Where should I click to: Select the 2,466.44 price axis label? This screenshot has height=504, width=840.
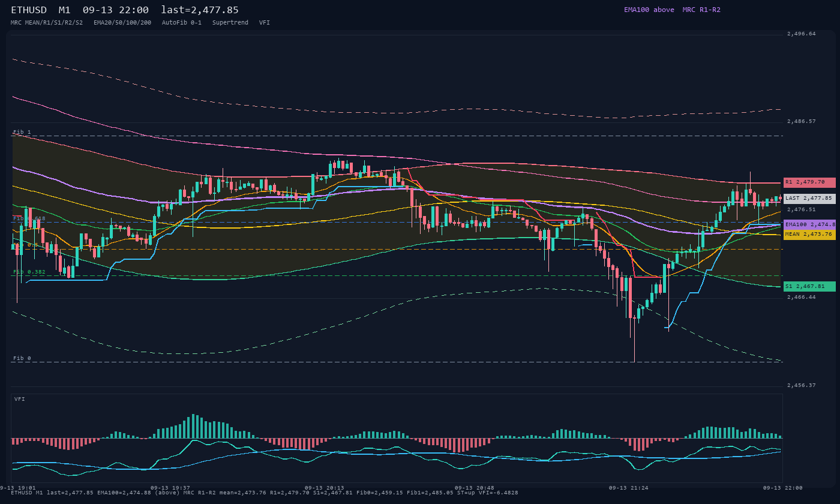point(802,298)
